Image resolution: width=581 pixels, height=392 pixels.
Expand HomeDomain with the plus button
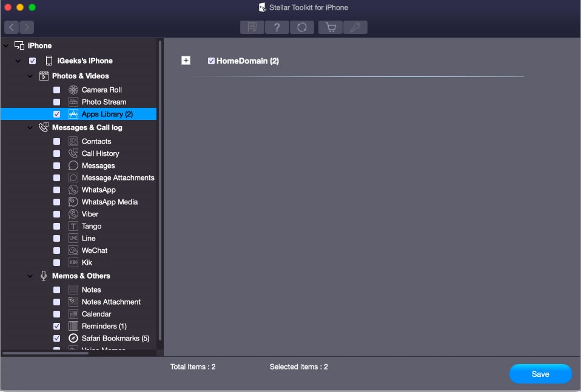pyautogui.click(x=186, y=61)
